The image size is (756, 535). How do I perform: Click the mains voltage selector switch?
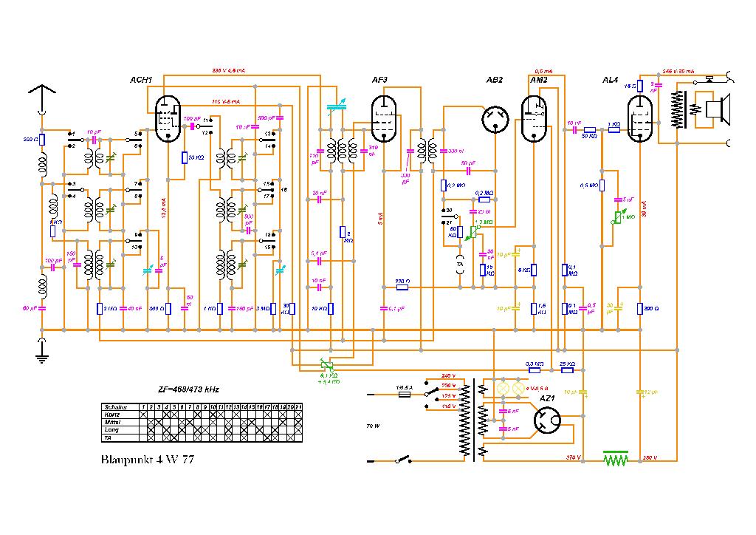pyautogui.click(x=431, y=394)
